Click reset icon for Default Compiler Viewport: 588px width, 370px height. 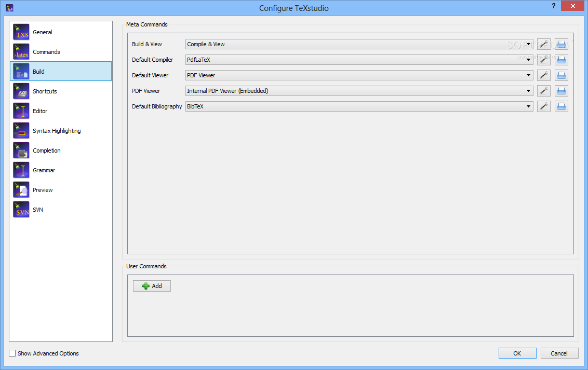562,60
